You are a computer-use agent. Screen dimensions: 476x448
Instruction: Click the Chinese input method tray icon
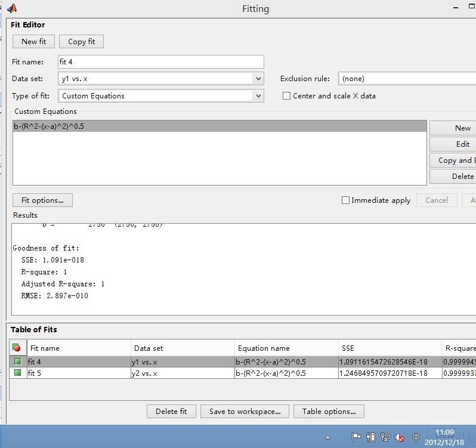[x=416, y=437]
